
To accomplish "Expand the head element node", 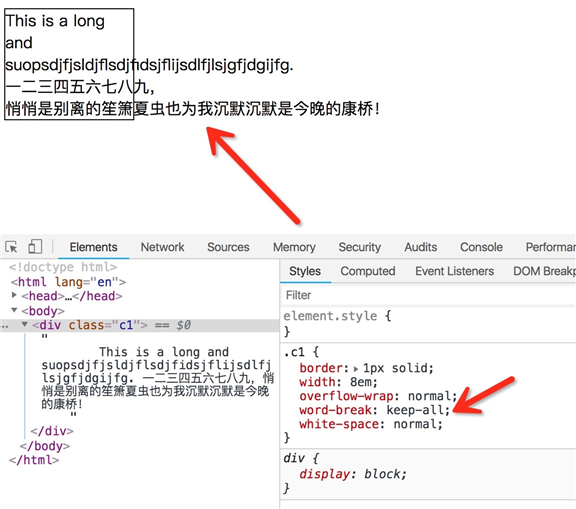I will point(14,295).
